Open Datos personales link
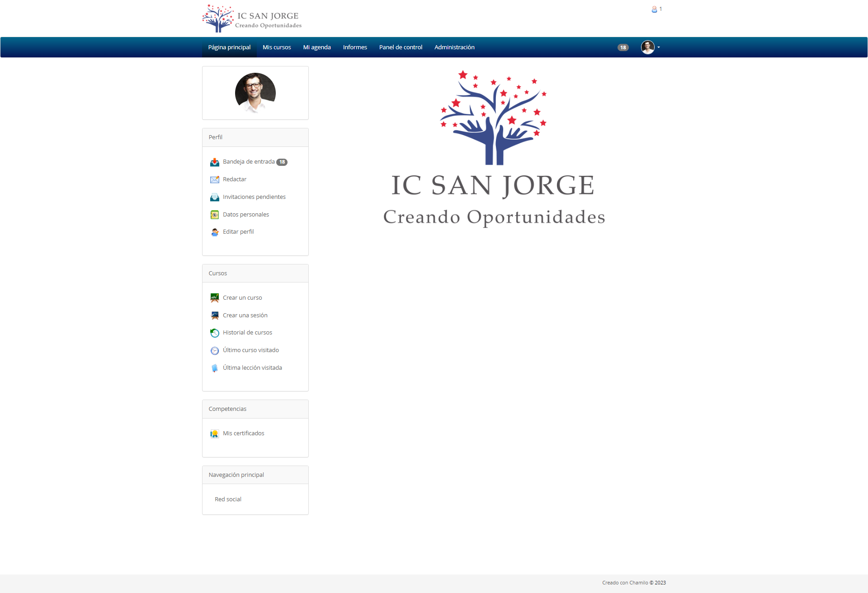 point(246,215)
